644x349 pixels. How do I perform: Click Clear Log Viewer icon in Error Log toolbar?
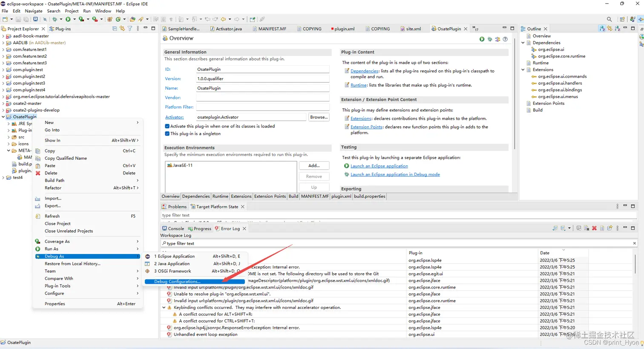pyautogui.click(x=586, y=228)
